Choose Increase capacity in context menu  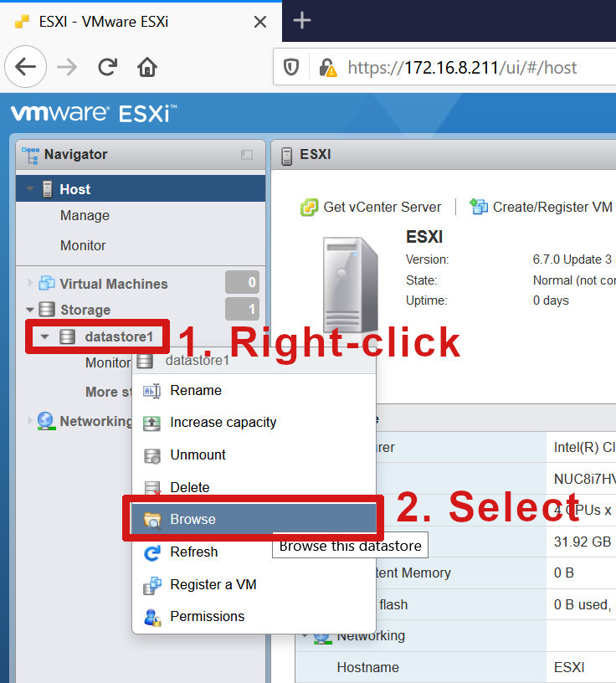tap(254, 423)
